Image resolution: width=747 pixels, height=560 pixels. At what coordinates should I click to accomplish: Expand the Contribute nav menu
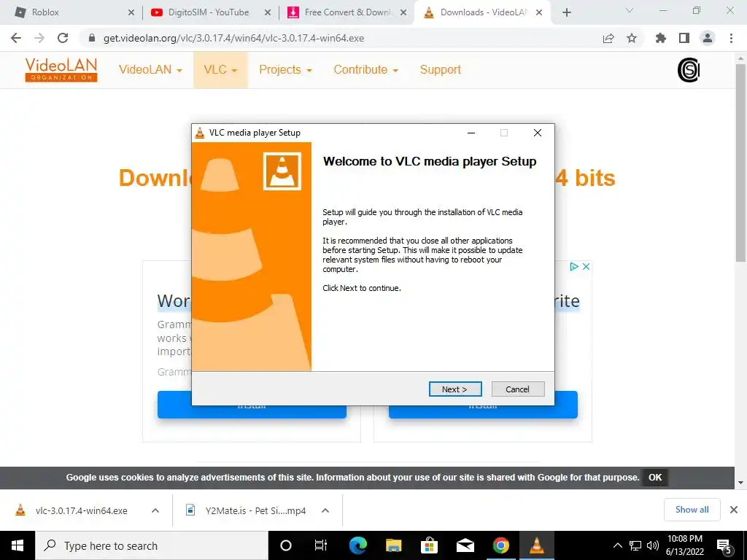[366, 69]
